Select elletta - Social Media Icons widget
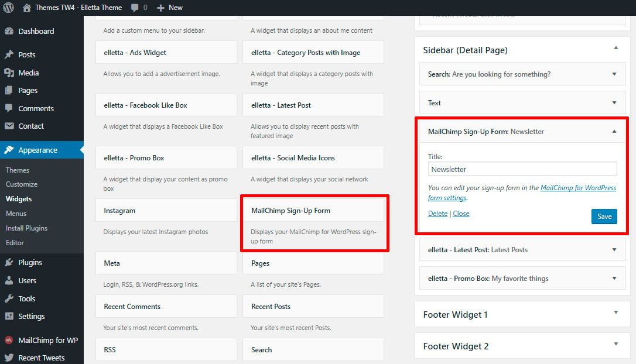 point(313,157)
